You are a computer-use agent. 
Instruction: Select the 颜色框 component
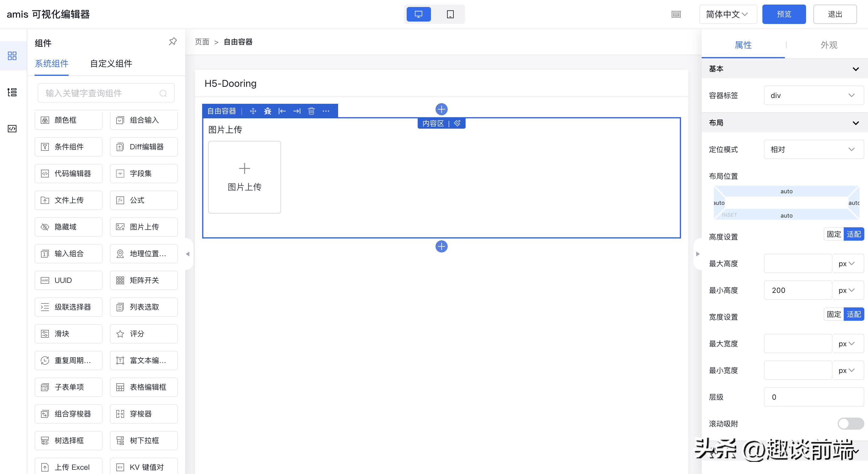(x=68, y=120)
